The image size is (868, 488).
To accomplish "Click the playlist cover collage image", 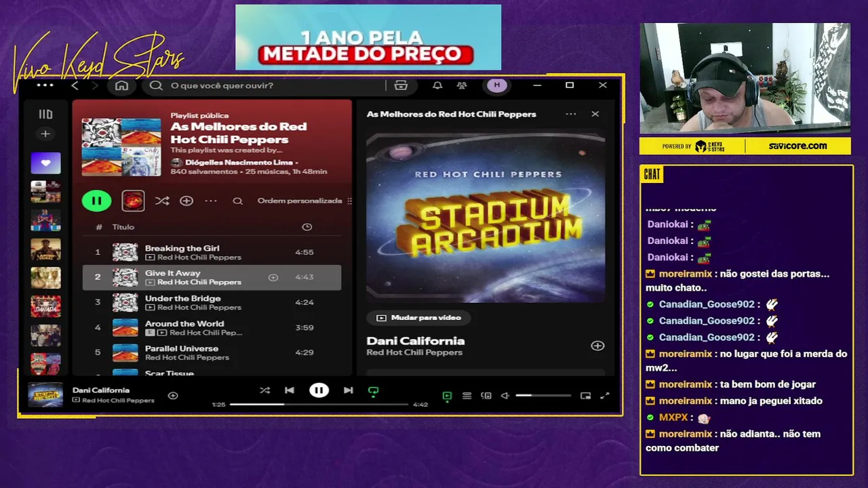I will (x=121, y=147).
